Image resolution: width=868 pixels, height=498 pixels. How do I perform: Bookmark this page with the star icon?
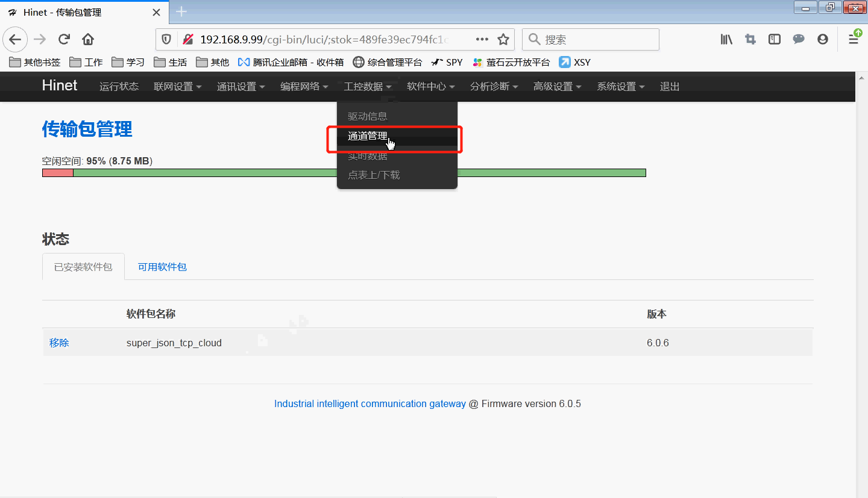tap(503, 39)
